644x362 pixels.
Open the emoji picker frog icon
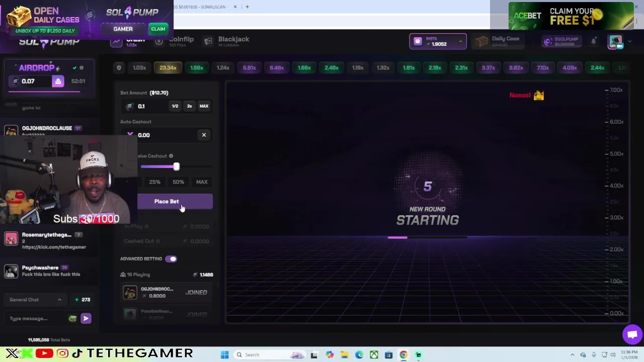[x=72, y=318]
